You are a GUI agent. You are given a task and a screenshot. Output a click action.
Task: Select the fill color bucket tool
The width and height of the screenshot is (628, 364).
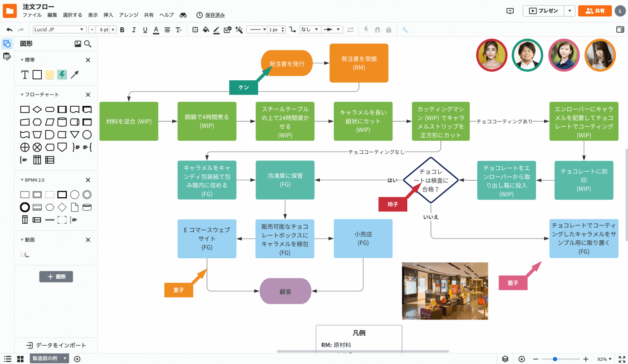click(206, 30)
